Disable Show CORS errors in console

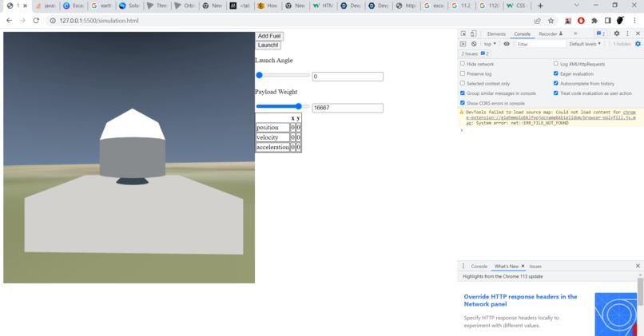(x=463, y=103)
